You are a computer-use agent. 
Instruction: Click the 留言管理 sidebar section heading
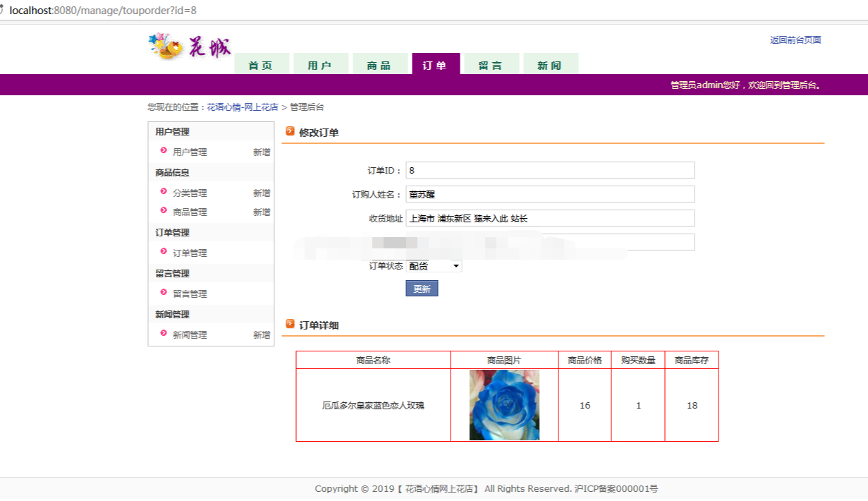(x=172, y=273)
